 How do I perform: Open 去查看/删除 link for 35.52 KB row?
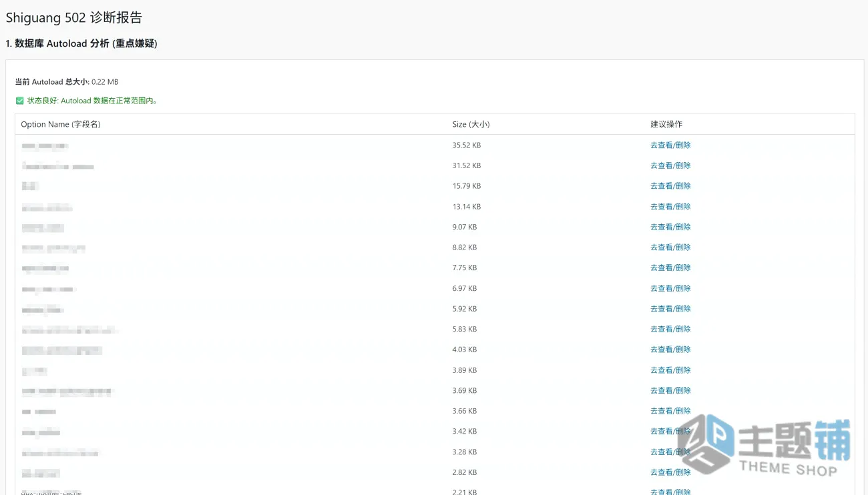coord(670,145)
